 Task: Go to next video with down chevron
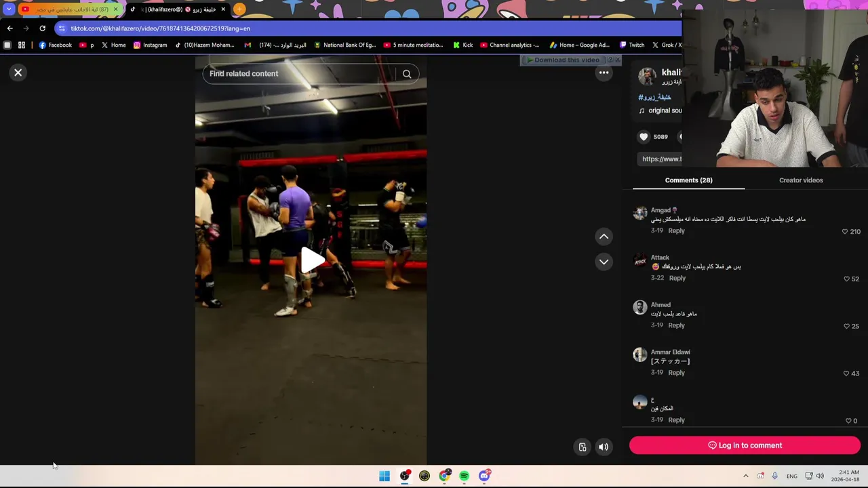pos(604,262)
